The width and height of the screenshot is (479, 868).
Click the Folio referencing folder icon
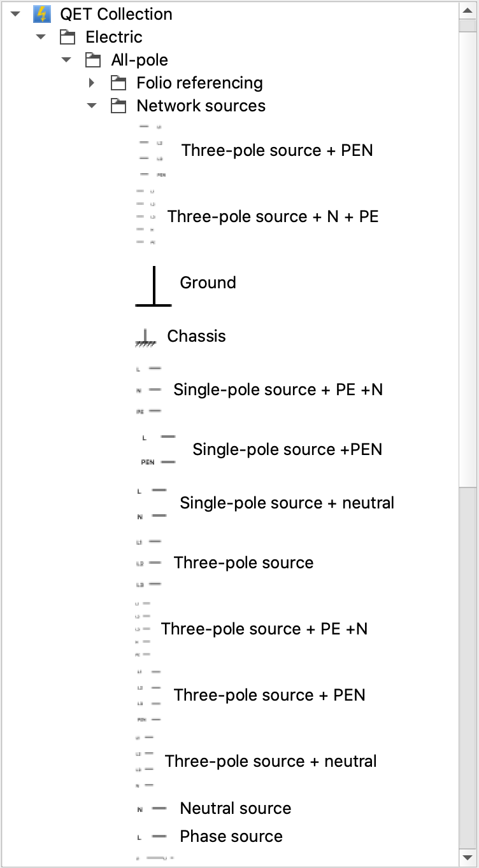pos(118,83)
